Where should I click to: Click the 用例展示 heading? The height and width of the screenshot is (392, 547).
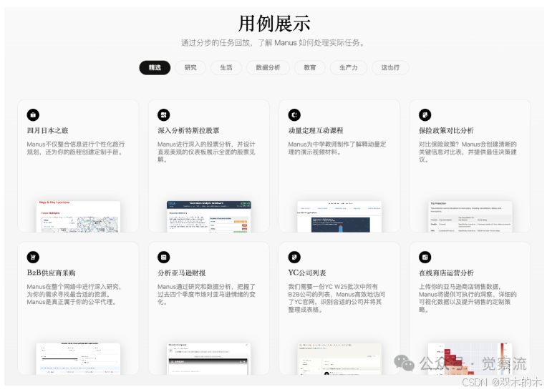pyautogui.click(x=273, y=24)
